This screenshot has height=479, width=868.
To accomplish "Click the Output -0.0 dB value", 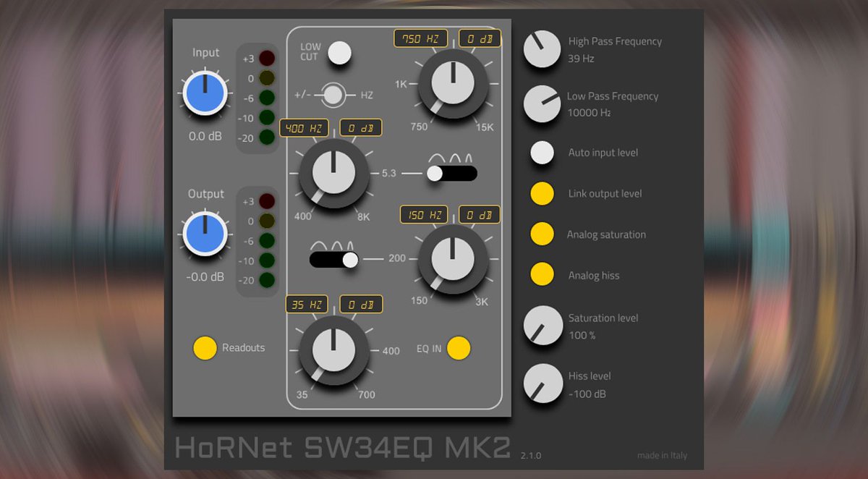I will [205, 276].
